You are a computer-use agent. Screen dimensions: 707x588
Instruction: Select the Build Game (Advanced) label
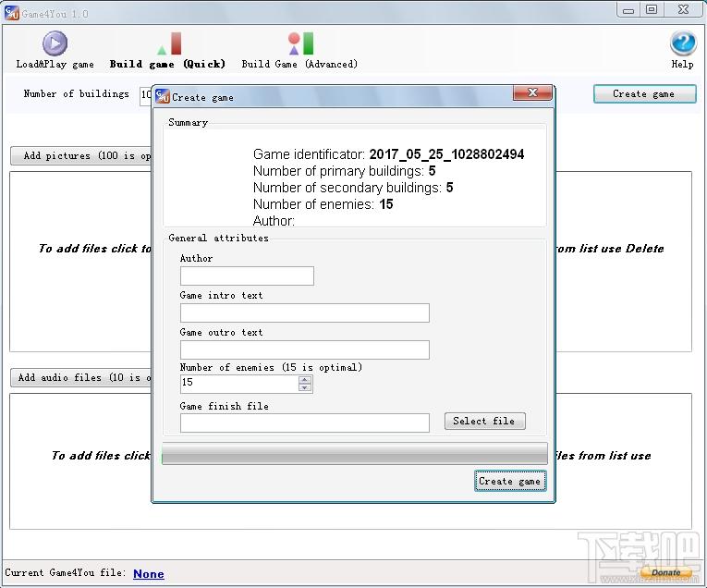[x=299, y=64]
